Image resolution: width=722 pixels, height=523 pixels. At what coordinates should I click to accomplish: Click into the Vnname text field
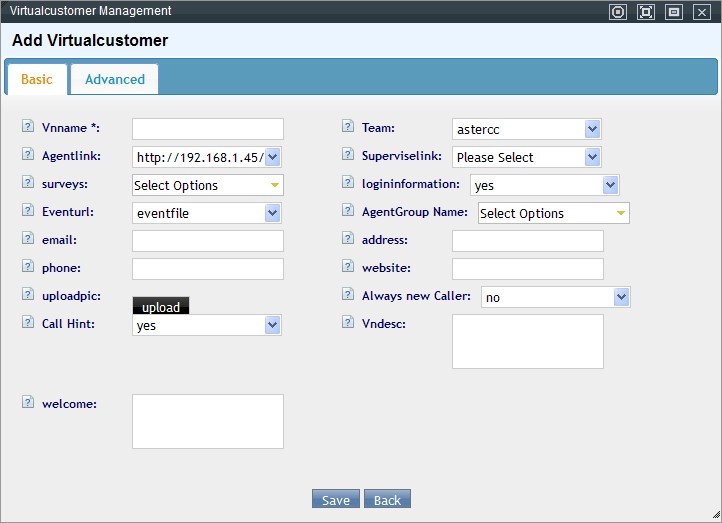tap(207, 129)
